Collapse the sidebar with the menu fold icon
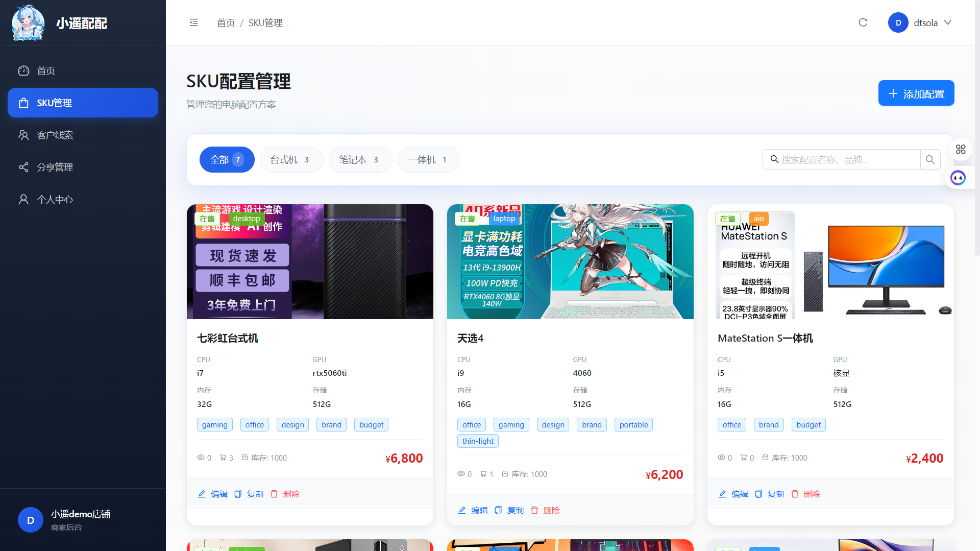Screen dimensions: 980x551 click(193, 22)
